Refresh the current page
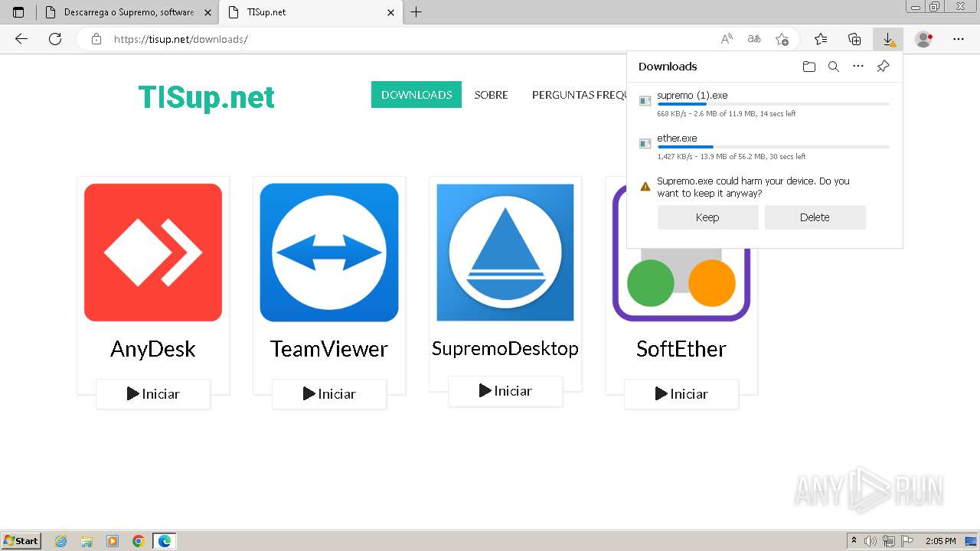Viewport: 980px width, 551px height. point(55,39)
